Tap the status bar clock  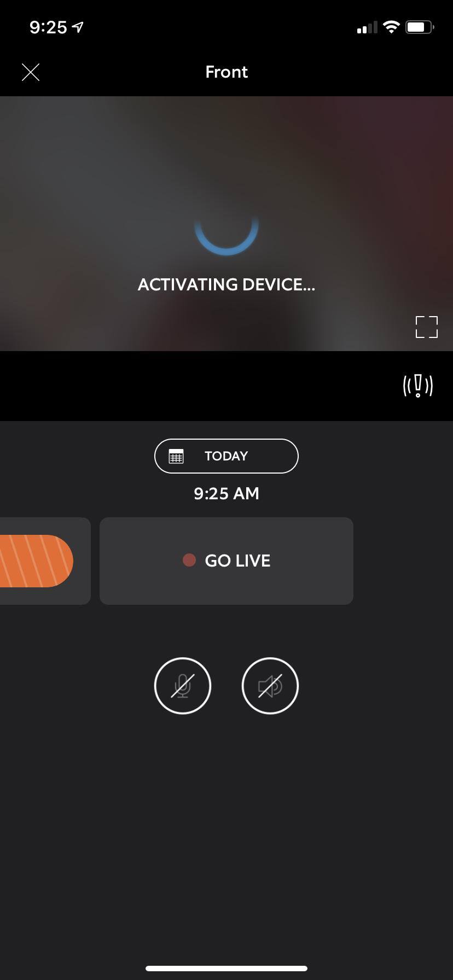(x=48, y=27)
